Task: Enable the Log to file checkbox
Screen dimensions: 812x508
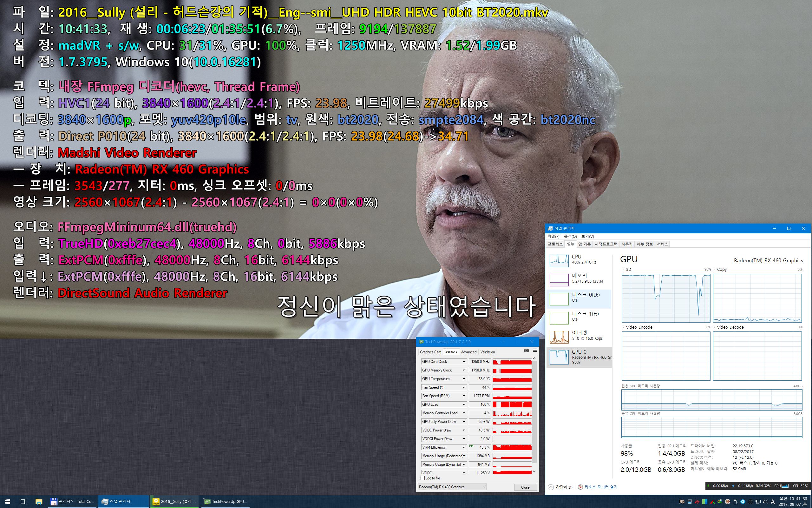Action: (x=423, y=478)
